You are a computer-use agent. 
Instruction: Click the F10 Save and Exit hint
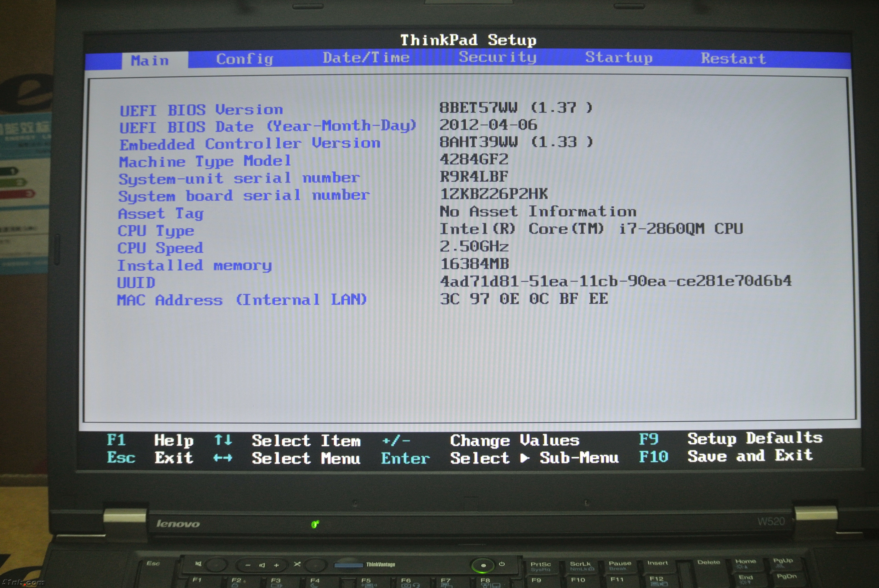(x=726, y=456)
